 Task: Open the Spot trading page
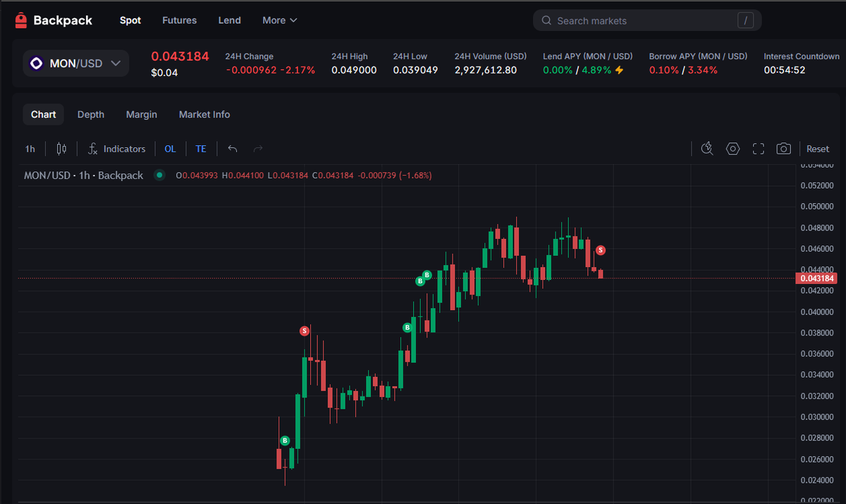pos(130,20)
